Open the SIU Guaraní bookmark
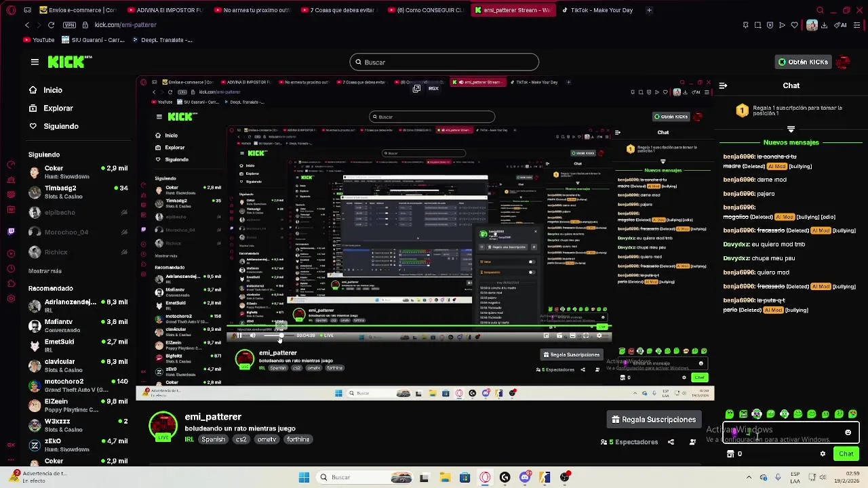This screenshot has height=488, width=868. click(93, 40)
